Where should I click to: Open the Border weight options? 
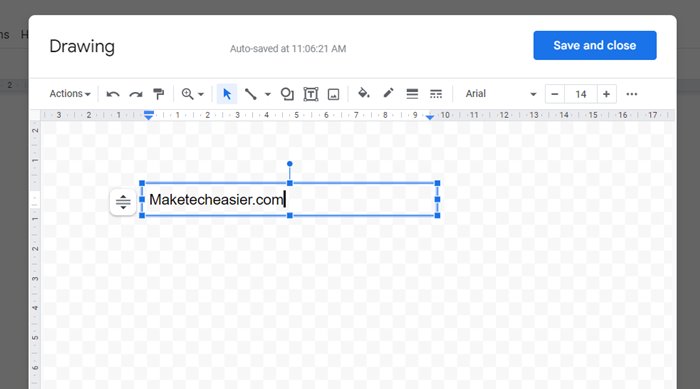(412, 94)
